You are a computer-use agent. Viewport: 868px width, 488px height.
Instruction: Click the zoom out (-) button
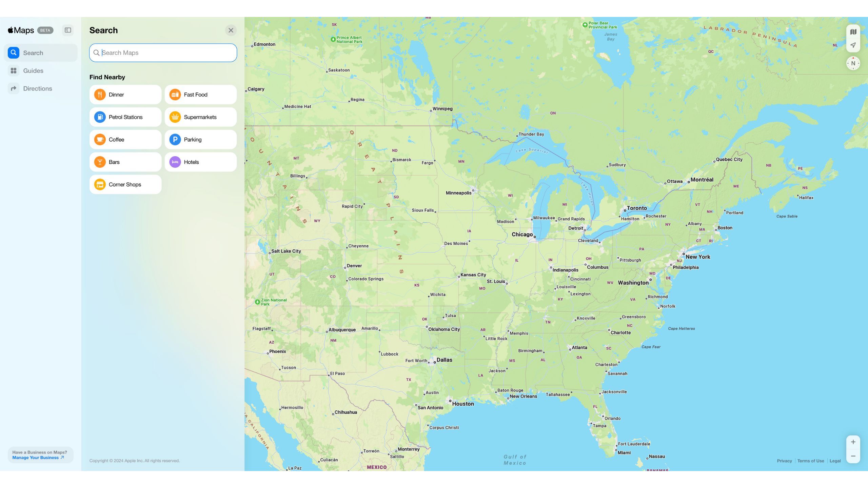[853, 456]
